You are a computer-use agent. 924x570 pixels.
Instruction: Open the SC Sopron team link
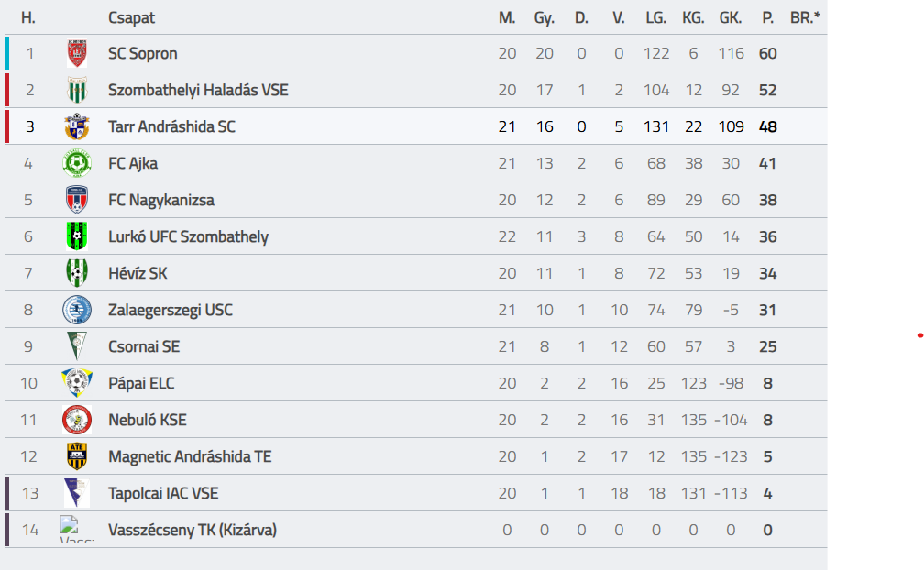point(143,53)
